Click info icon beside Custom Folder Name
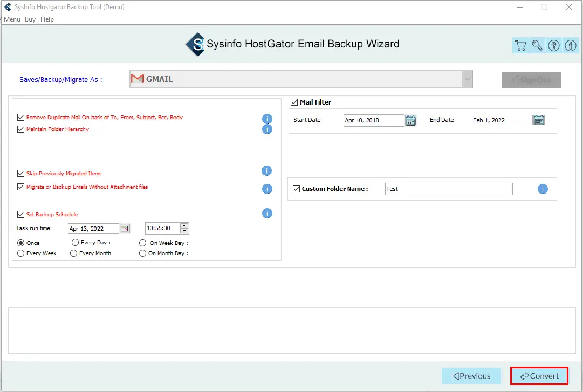The height and width of the screenshot is (392, 583). [543, 189]
